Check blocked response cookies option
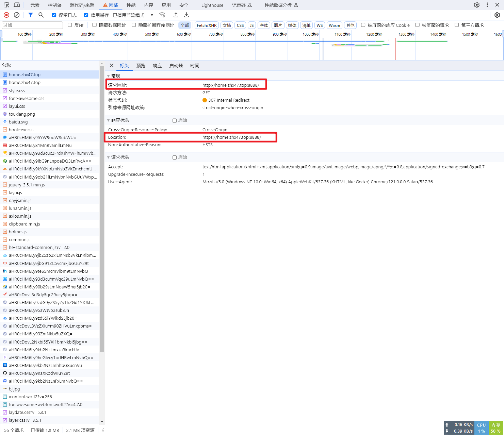The height and width of the screenshot is (435, 504). pos(363,25)
